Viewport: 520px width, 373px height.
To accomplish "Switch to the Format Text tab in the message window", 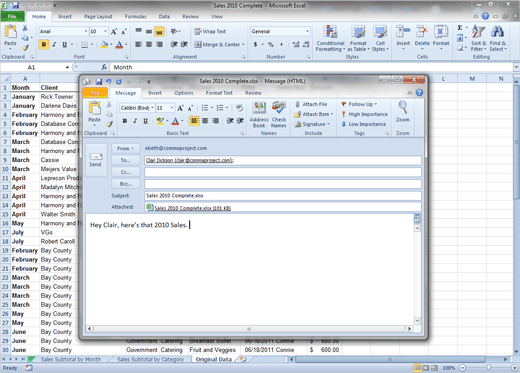I will (x=219, y=93).
